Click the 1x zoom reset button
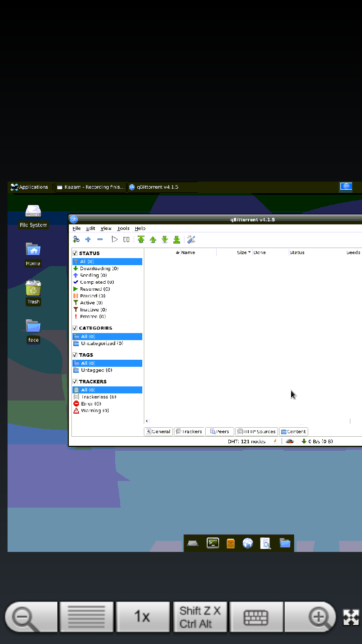362x644 pixels. tap(143, 616)
